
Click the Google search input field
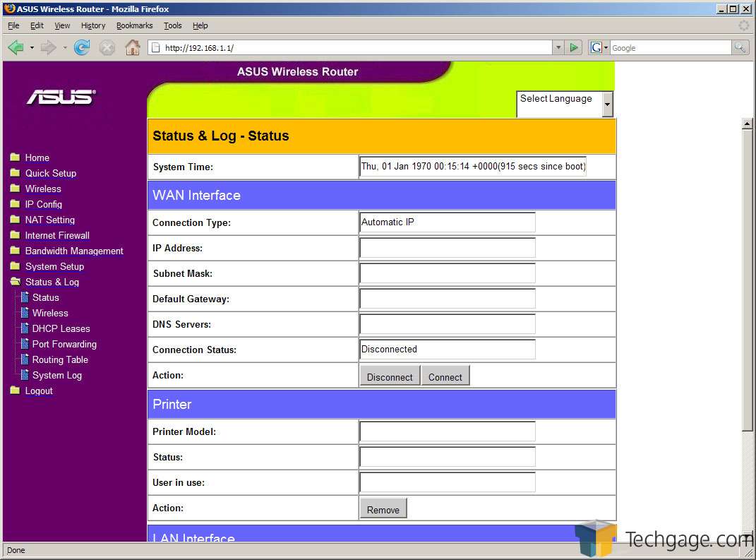(671, 47)
